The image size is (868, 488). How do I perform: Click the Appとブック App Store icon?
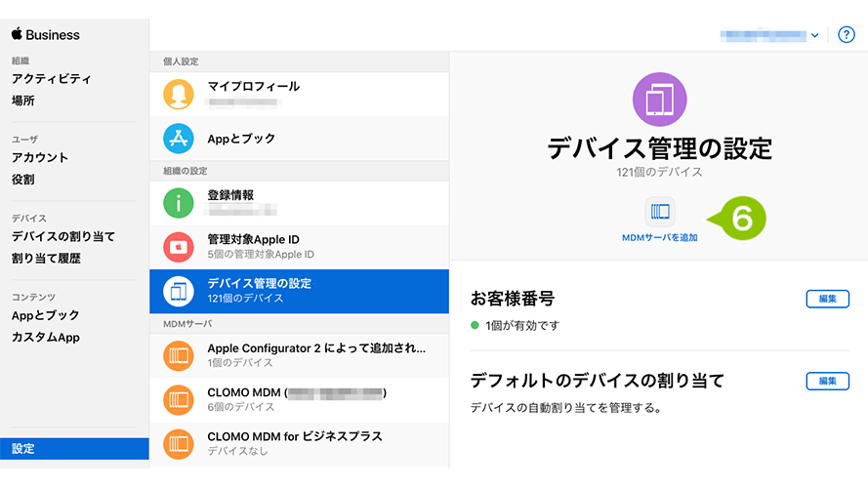pos(179,139)
